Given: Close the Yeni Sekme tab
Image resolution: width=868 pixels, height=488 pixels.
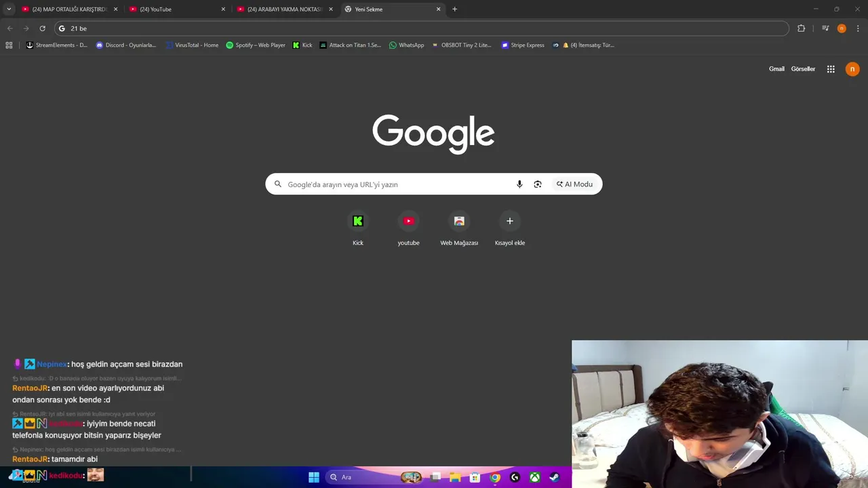Looking at the screenshot, I should coord(438,9).
